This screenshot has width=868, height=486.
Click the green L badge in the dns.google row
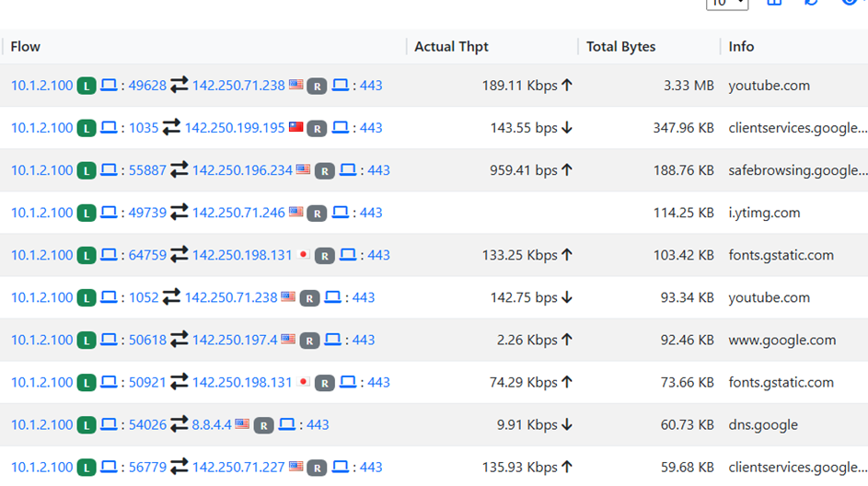(x=86, y=425)
